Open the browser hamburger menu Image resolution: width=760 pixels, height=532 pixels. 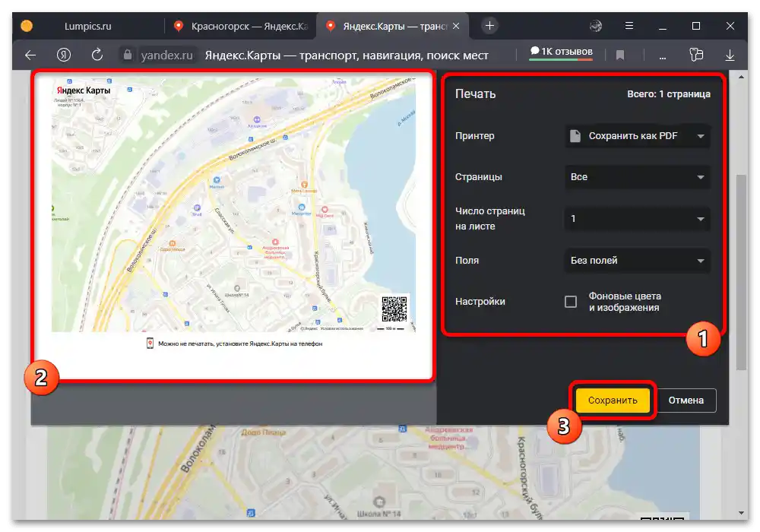pos(631,26)
